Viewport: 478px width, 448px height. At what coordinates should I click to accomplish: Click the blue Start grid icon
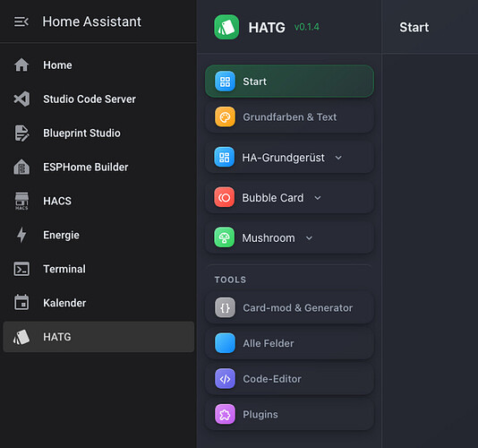click(x=225, y=82)
